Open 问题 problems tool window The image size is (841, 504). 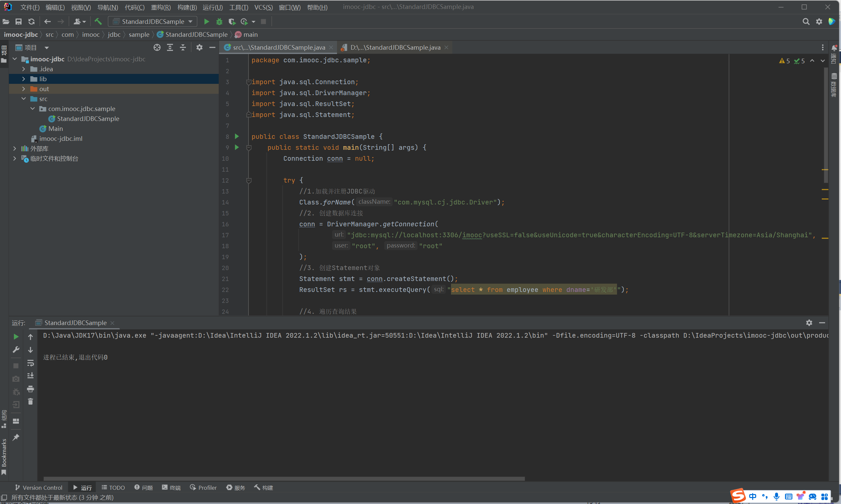point(143,487)
